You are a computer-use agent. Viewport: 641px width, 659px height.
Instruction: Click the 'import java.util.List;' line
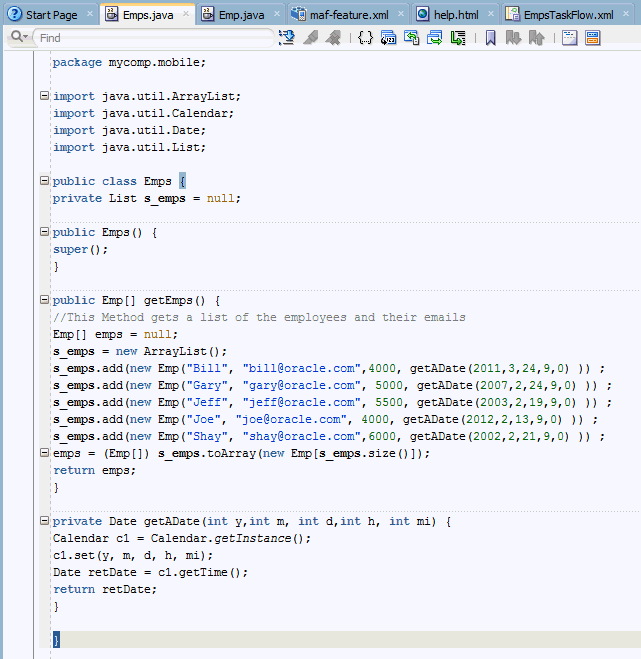pyautogui.click(x=129, y=147)
